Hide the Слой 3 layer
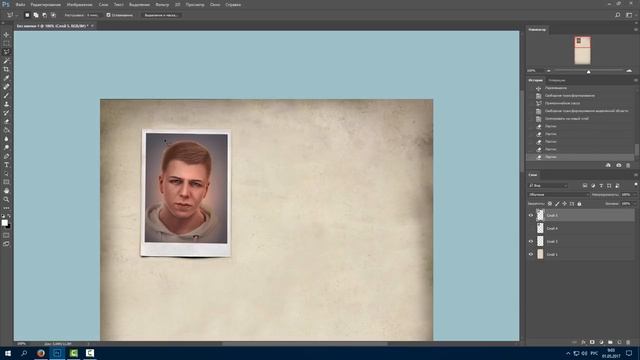The image size is (640, 360). pyautogui.click(x=531, y=241)
